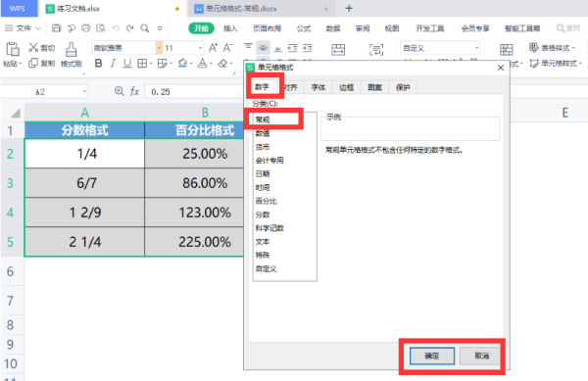588x381 pixels.
Task: Open the Name Box A2 dropdown
Action: [84, 91]
